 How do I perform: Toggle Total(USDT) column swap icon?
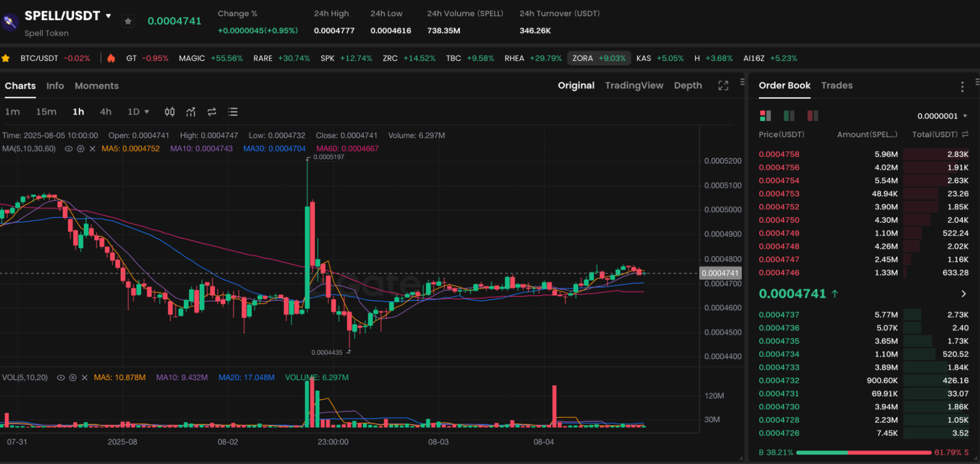[x=965, y=134]
